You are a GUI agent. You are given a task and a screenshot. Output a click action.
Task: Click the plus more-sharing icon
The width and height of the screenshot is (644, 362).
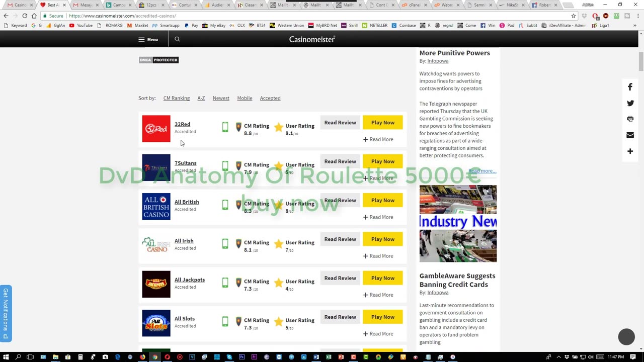click(x=630, y=151)
